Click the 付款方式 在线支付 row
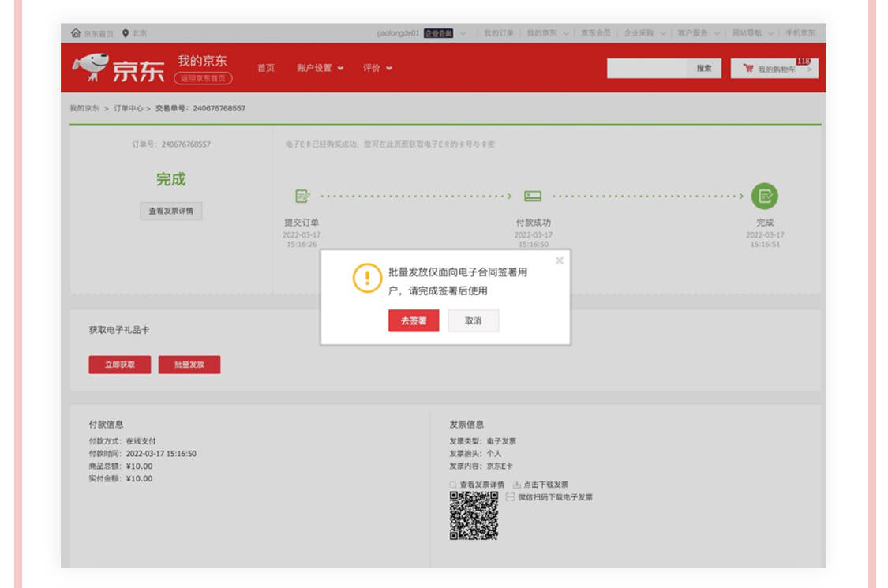888x588 pixels. point(122,440)
